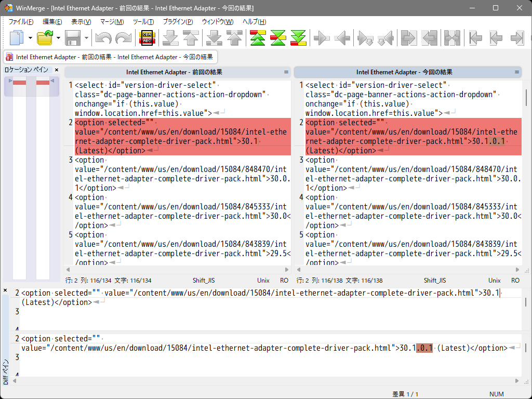Image resolution: width=532 pixels, height=399 pixels.
Task: Jump to the first difference
Action: 258,37
